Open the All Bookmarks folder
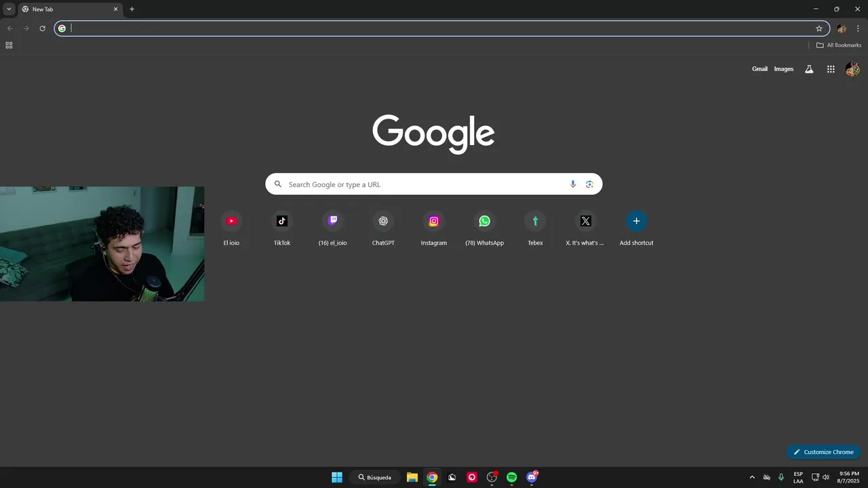The height and width of the screenshot is (488, 868). (x=838, y=45)
